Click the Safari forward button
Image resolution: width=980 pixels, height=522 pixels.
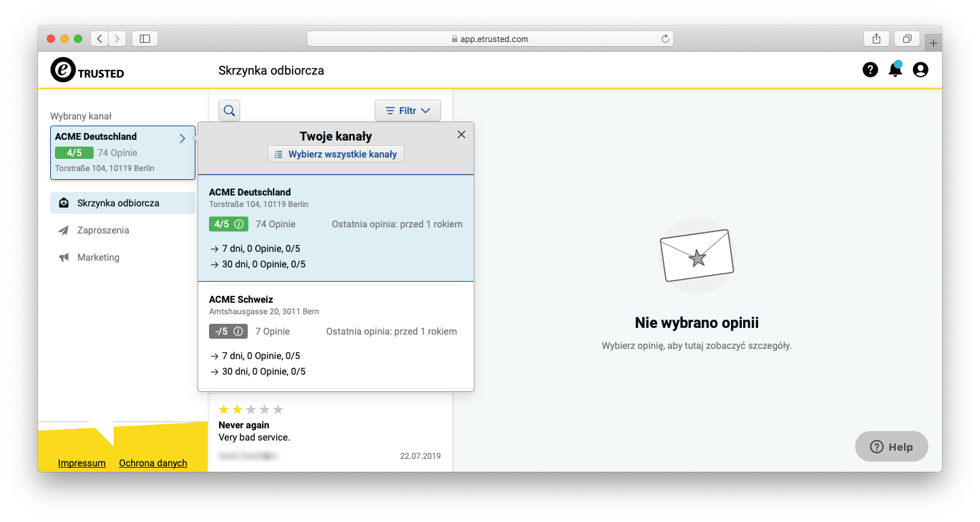[117, 39]
